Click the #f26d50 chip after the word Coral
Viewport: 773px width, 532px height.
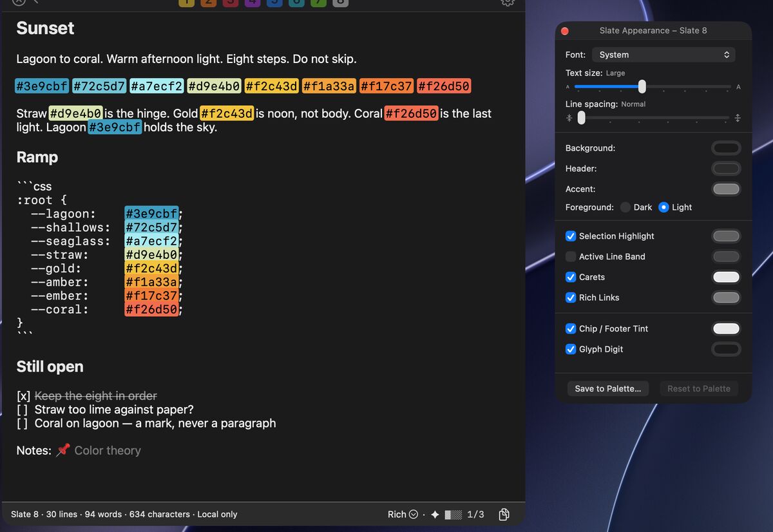pyautogui.click(x=412, y=113)
